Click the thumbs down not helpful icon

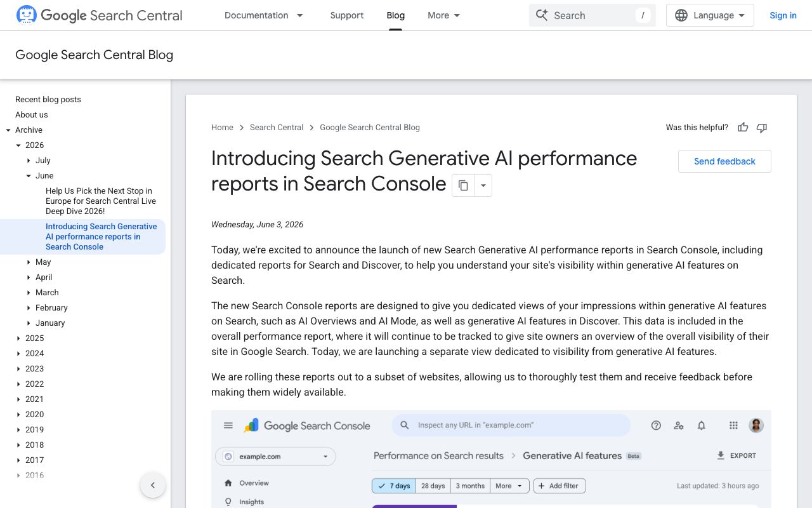coord(762,128)
